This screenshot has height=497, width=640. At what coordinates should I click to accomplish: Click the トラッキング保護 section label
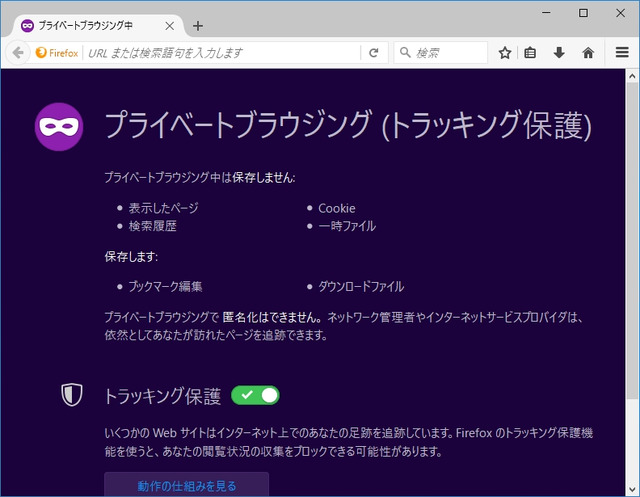163,396
